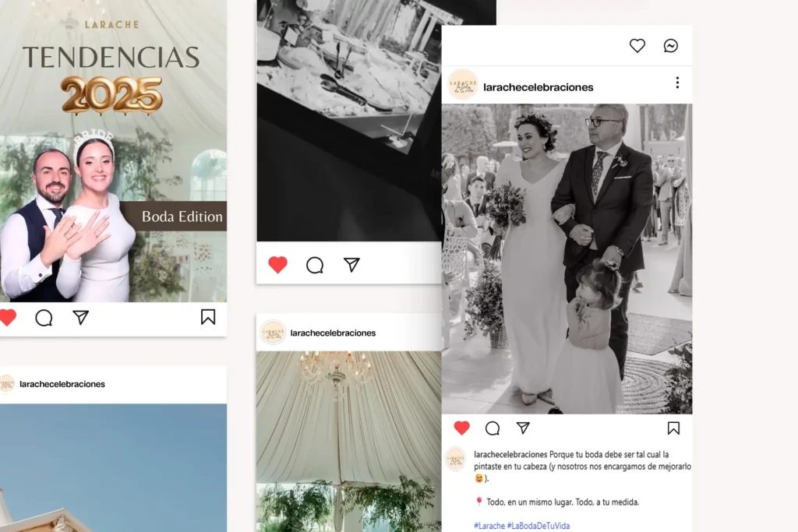Open the Messenger icon at top

(x=671, y=46)
